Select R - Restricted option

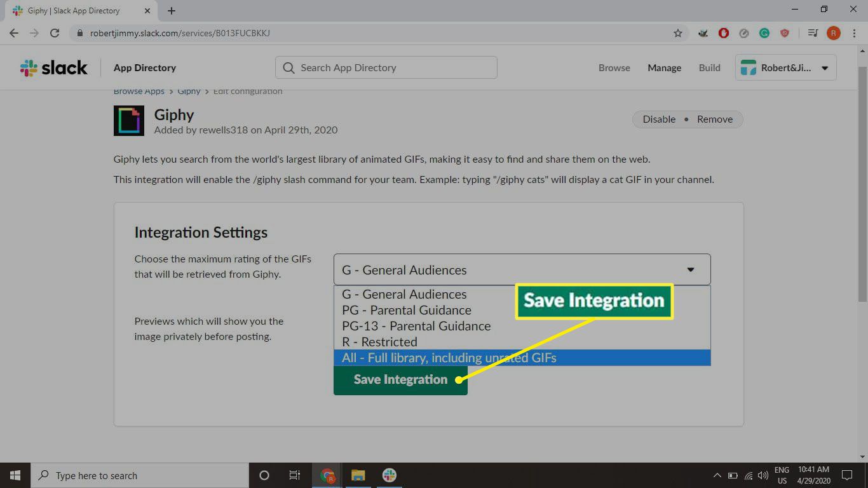point(522,342)
